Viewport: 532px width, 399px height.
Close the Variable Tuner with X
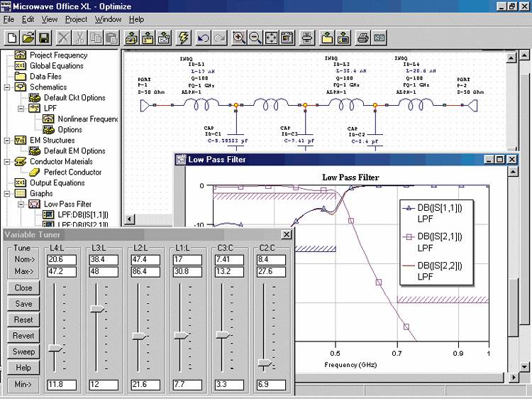[x=287, y=235]
